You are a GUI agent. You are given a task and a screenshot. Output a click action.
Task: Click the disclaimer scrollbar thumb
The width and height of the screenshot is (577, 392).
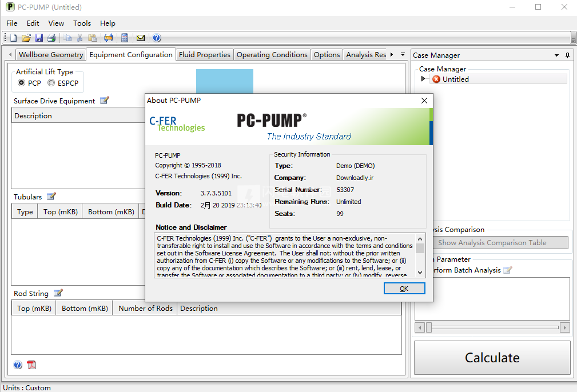pos(420,248)
